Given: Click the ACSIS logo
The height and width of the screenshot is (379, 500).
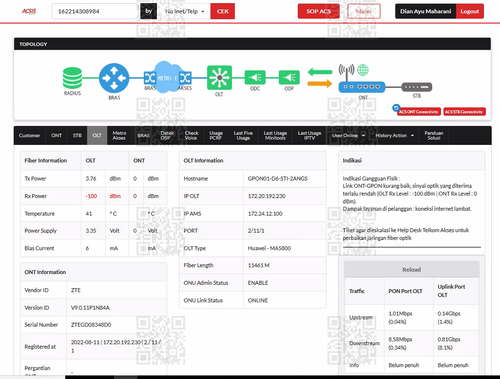Looking at the screenshot, I should 29,11.
